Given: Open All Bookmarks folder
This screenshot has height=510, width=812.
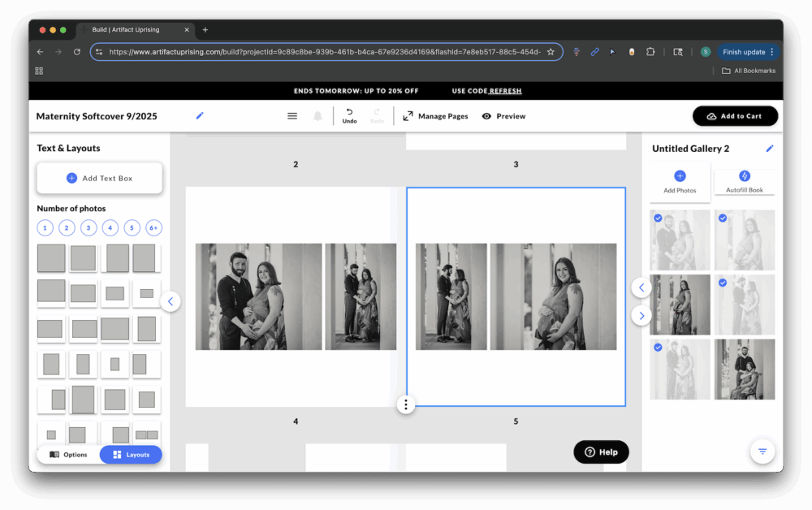Looking at the screenshot, I should coord(749,71).
